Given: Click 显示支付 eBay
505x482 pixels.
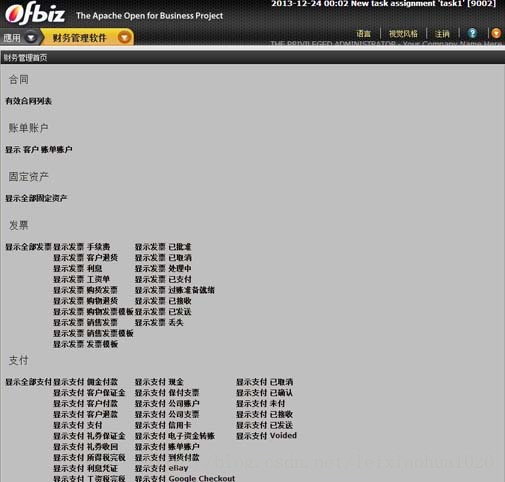Looking at the screenshot, I should (x=162, y=468).
